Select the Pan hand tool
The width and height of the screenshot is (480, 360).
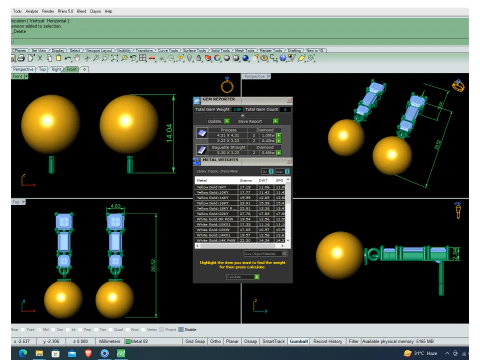click(77, 58)
